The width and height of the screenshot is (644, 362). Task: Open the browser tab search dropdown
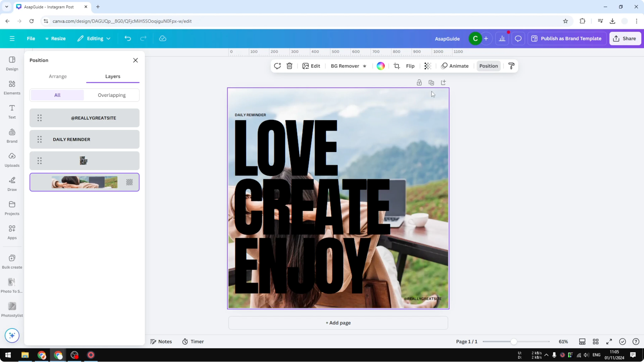(7, 7)
